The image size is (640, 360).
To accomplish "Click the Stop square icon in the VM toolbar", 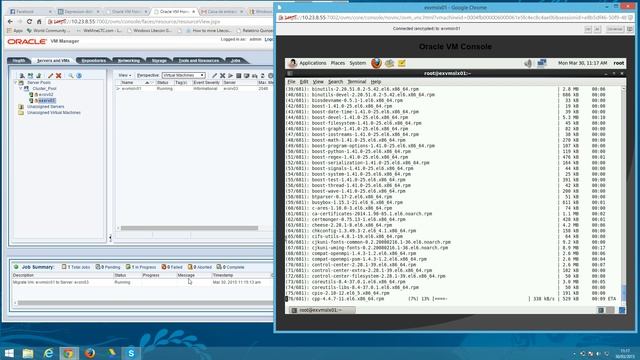I will pyautogui.click(x=239, y=76).
